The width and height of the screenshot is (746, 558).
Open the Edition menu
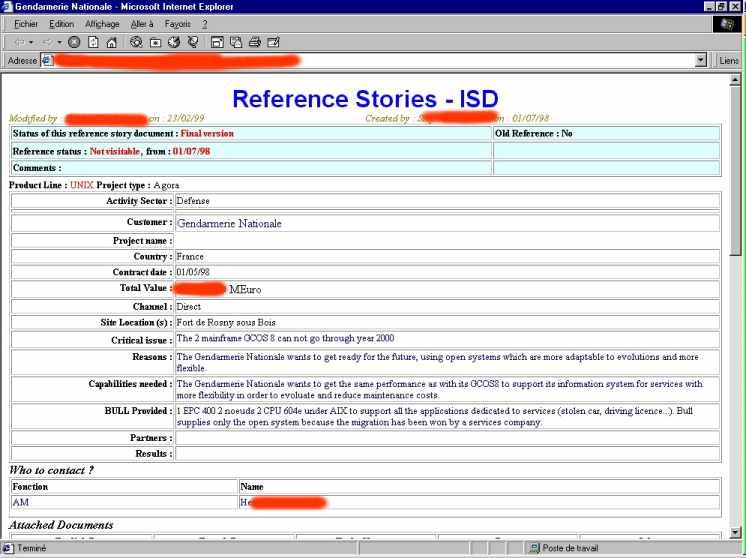pyautogui.click(x=61, y=24)
